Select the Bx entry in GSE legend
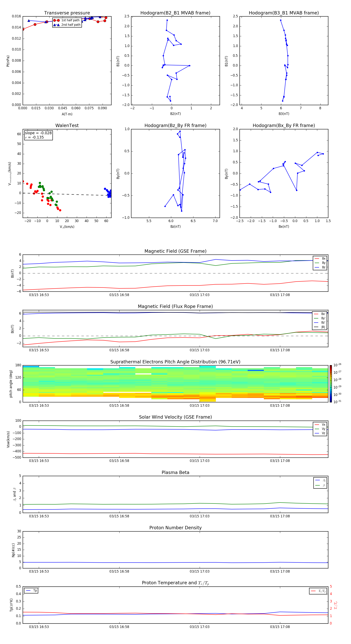Screen dimensions: 351x644 pyautogui.click(x=320, y=259)
